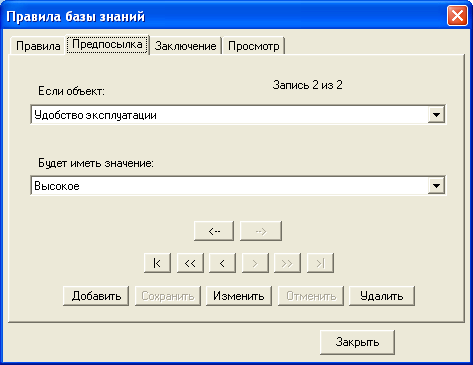The width and height of the screenshot is (473, 365).
Task: Click the Удалить button
Action: 382,296
